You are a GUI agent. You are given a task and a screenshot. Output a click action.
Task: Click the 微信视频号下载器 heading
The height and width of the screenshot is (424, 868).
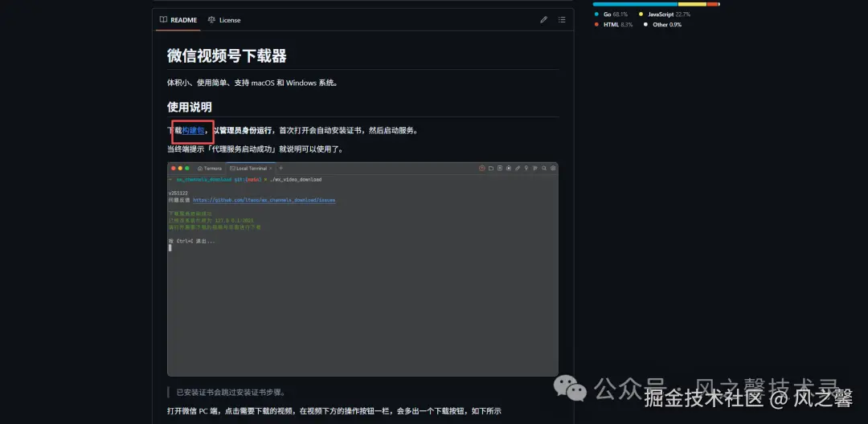click(x=227, y=56)
